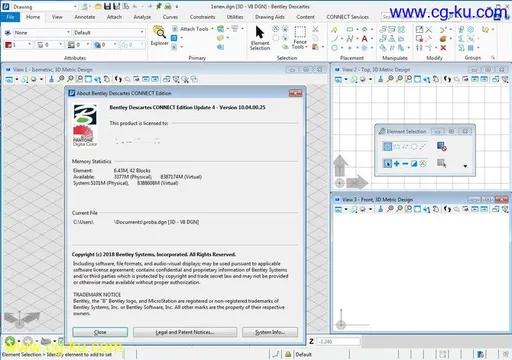Toggle the lock icon in status bar
The width and height of the screenshot is (512, 360).
(288, 354)
